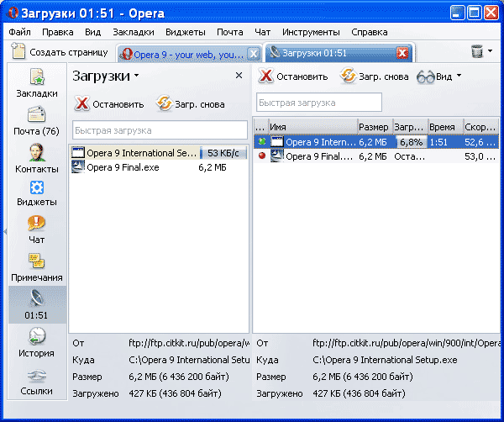Open the History (История) sidebar panel

point(37,342)
